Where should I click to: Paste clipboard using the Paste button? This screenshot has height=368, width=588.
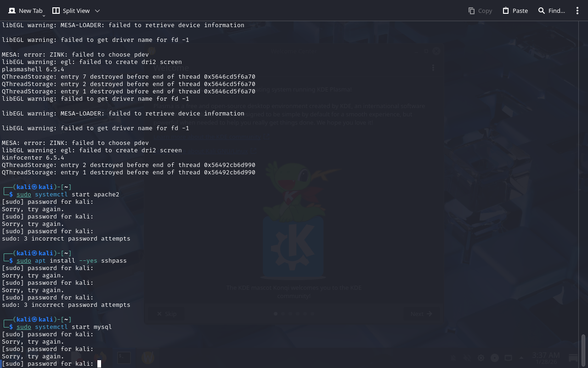[515, 11]
